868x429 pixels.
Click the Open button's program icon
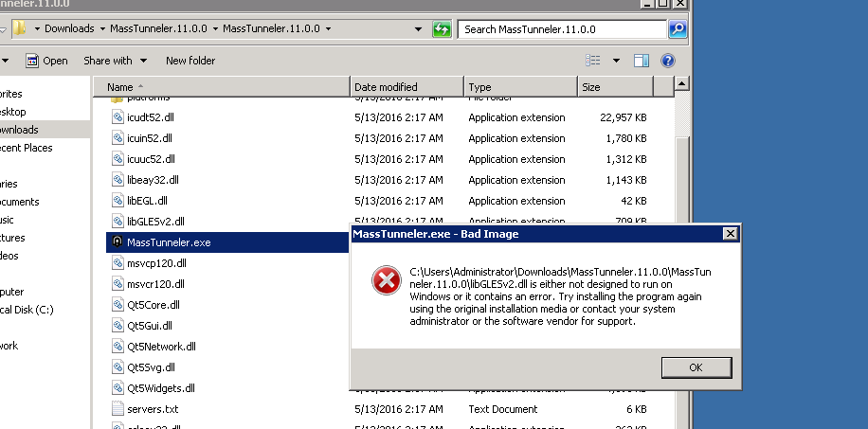click(32, 61)
